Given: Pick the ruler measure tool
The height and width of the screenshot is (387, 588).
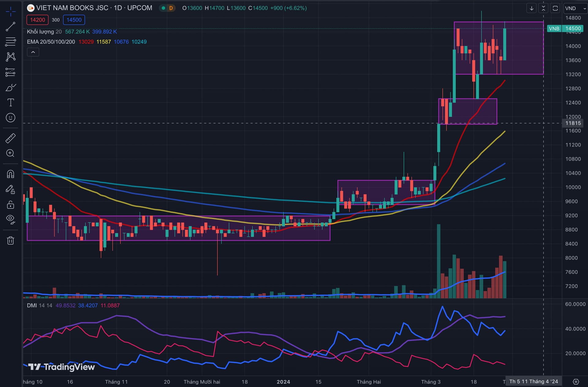Looking at the screenshot, I should coord(10,138).
